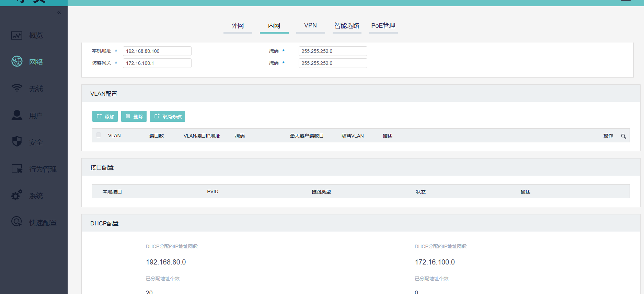This screenshot has height=294, width=644.
Task: Switch to the 内网 tab
Action: pyautogui.click(x=274, y=26)
